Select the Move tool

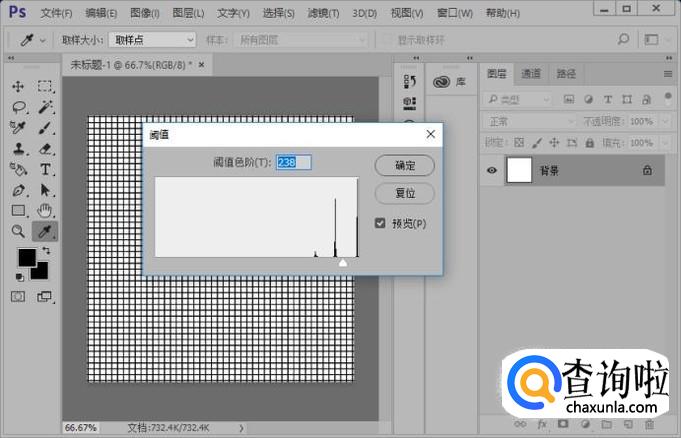(x=18, y=86)
